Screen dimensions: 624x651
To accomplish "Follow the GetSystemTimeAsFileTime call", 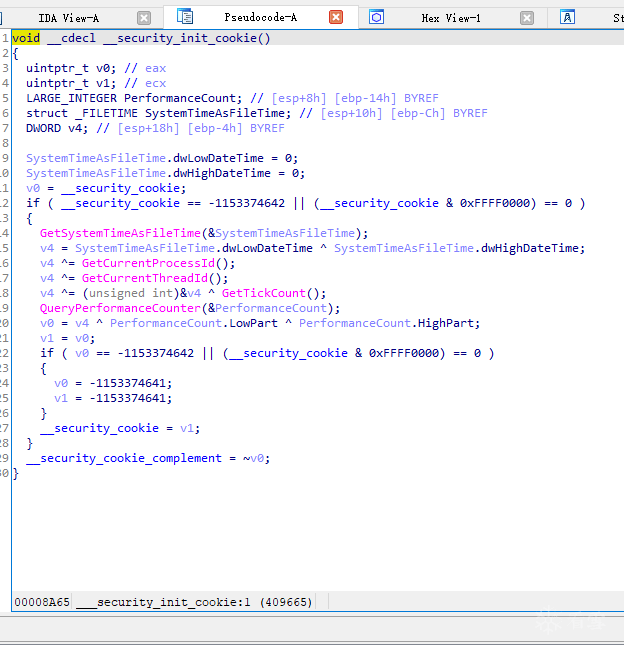I will click(x=120, y=233).
